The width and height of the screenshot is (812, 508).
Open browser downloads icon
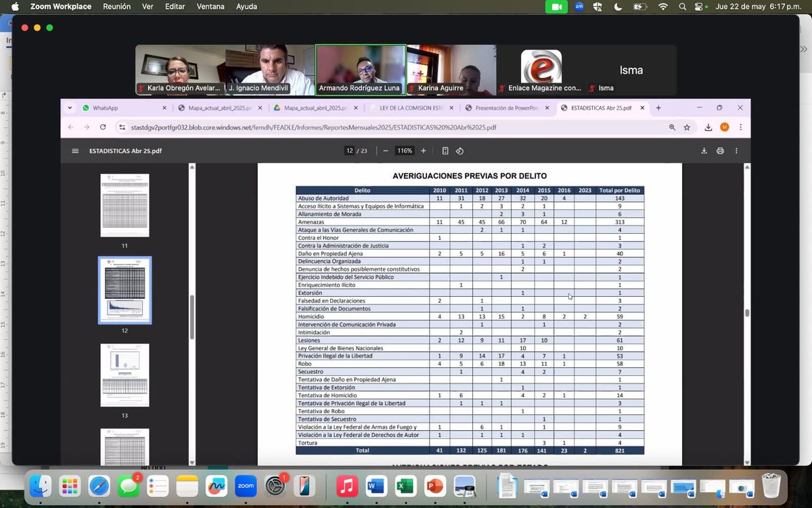click(x=708, y=127)
